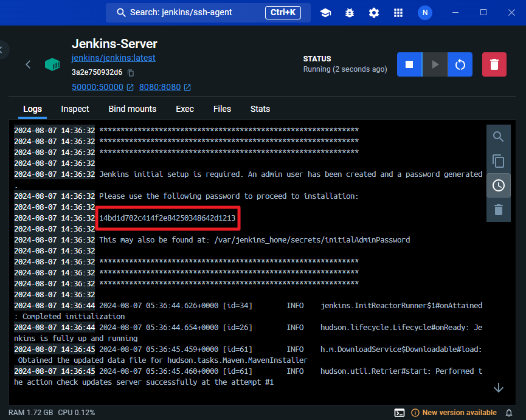Open Docker Desktop settings gear
Image resolution: width=526 pixels, height=420 pixels.
click(x=374, y=13)
